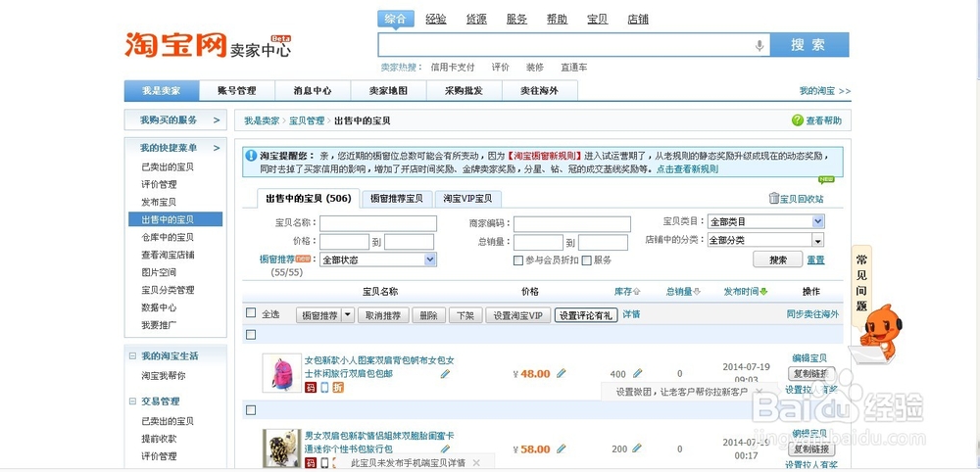Check the 参与会员折扣 checkbox
Viewport: 980px width, 472px height.
pyautogui.click(x=518, y=260)
